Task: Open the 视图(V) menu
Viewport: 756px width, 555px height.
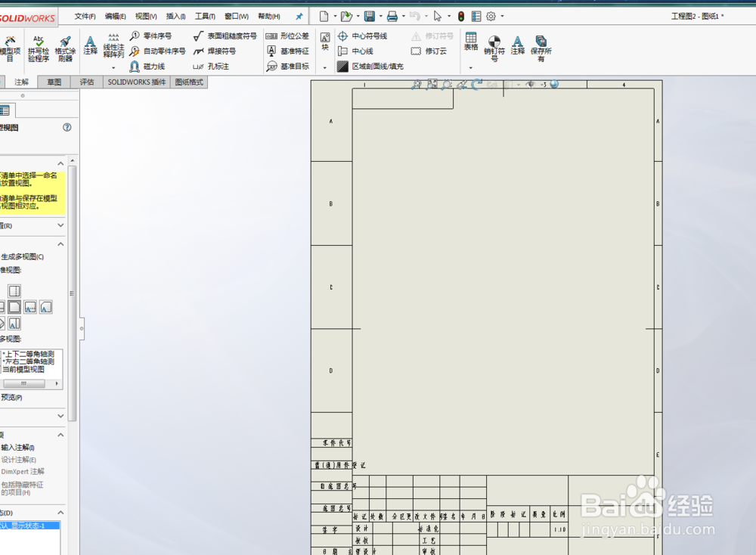Action: click(146, 17)
